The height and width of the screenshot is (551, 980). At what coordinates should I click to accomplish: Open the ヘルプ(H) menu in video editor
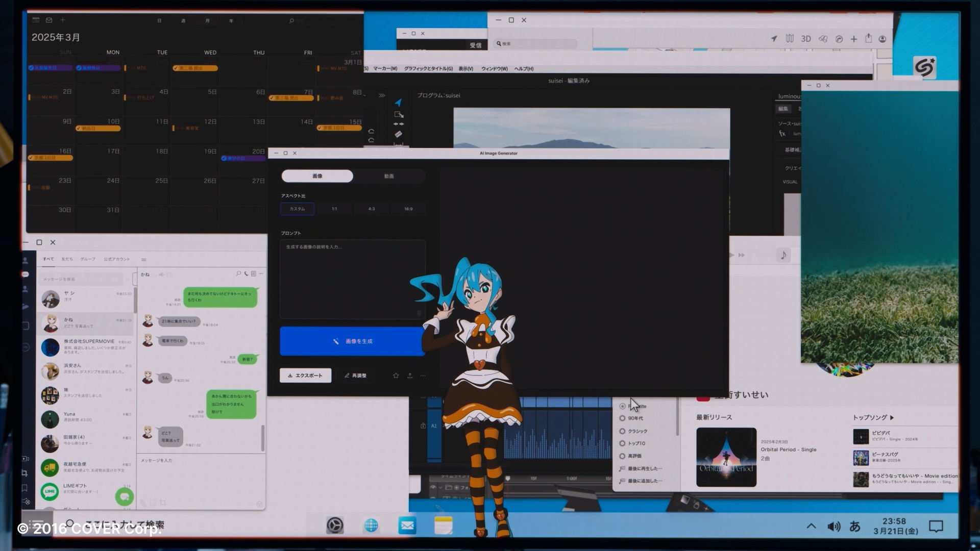pos(524,68)
